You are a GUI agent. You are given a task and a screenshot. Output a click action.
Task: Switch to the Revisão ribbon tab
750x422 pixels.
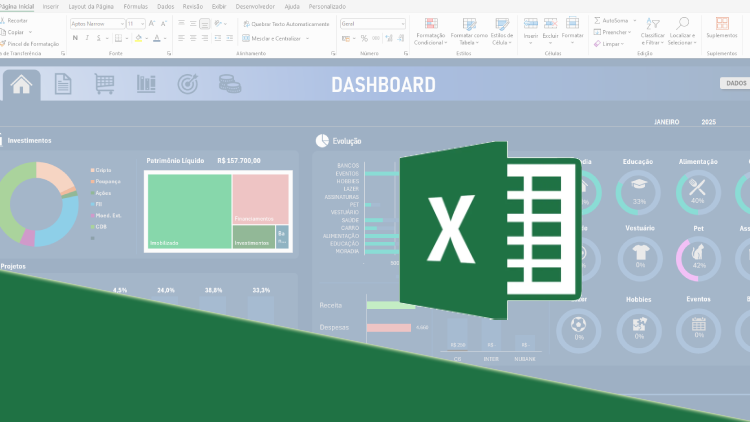[x=193, y=7]
